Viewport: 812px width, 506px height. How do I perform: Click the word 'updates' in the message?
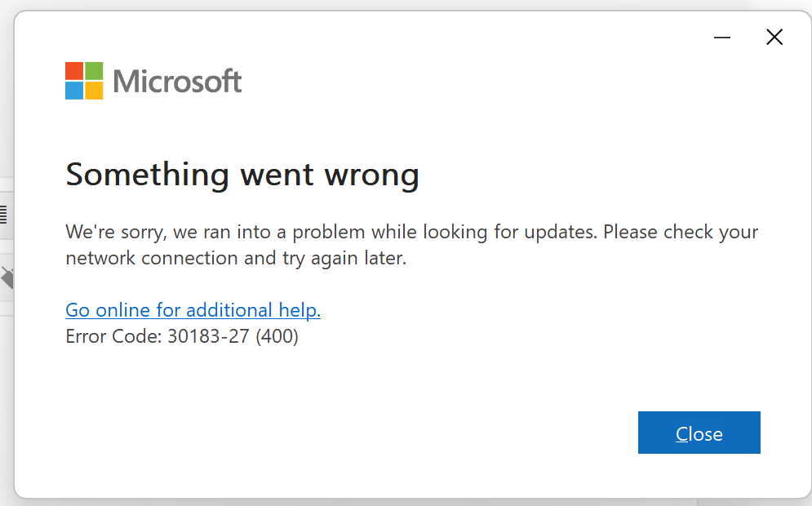pyautogui.click(x=559, y=233)
